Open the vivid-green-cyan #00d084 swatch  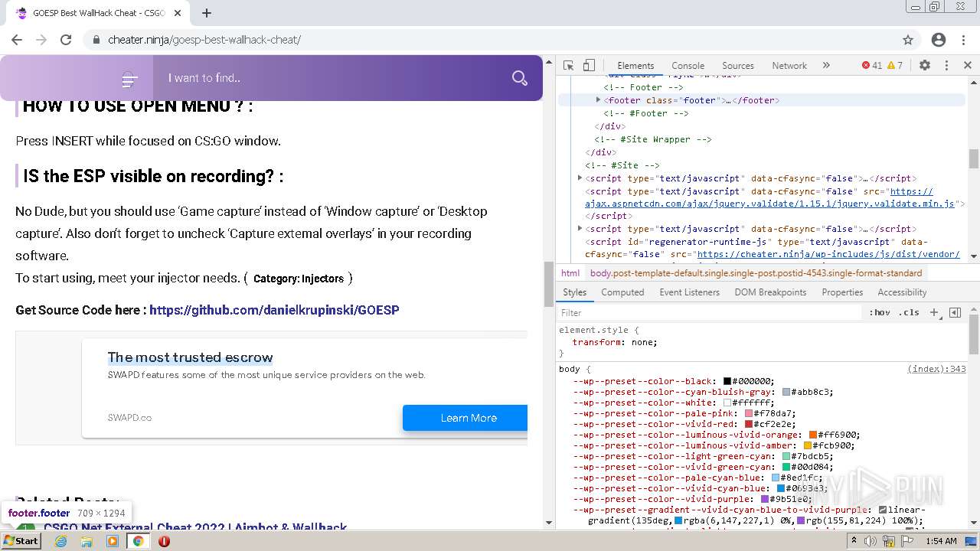point(786,467)
